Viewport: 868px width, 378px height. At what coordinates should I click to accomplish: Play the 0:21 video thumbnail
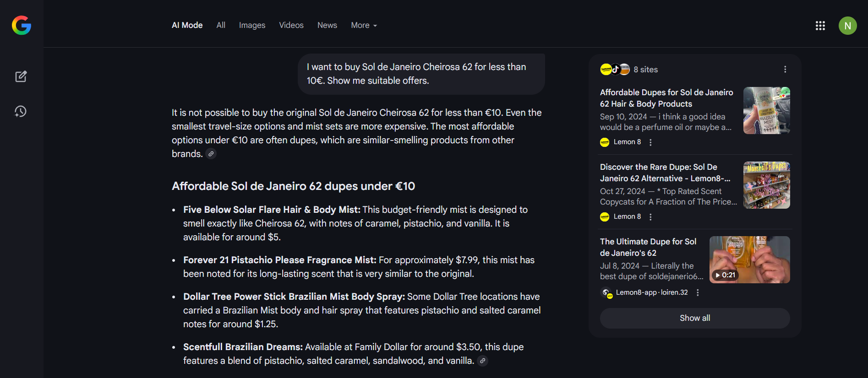(750, 259)
